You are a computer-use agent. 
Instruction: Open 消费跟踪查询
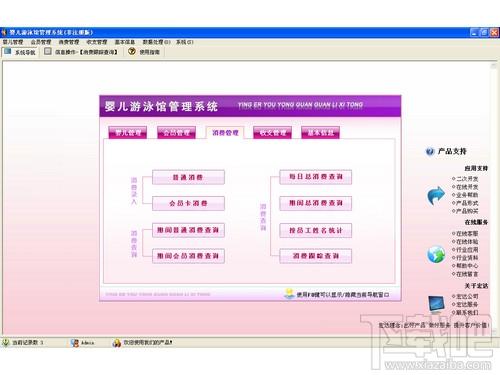(x=316, y=256)
